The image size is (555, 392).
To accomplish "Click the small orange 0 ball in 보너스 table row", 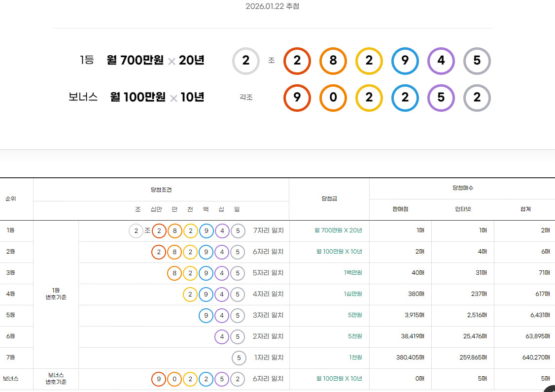I will coord(174,379).
